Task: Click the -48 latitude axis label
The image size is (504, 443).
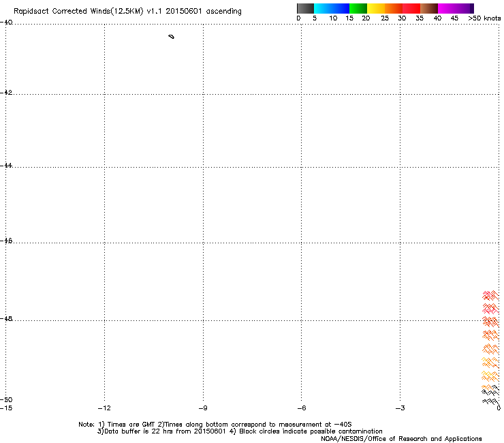Action: coord(6,318)
